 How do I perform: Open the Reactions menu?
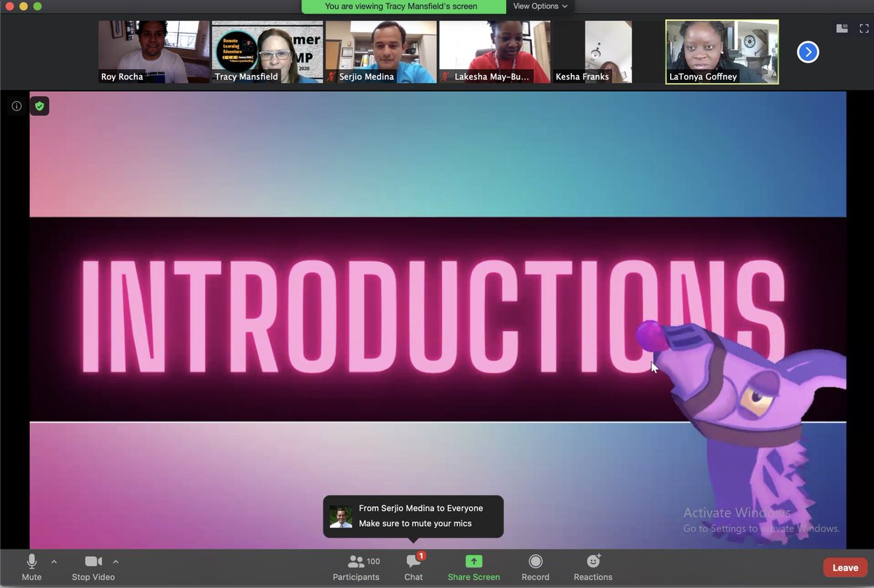(593, 567)
